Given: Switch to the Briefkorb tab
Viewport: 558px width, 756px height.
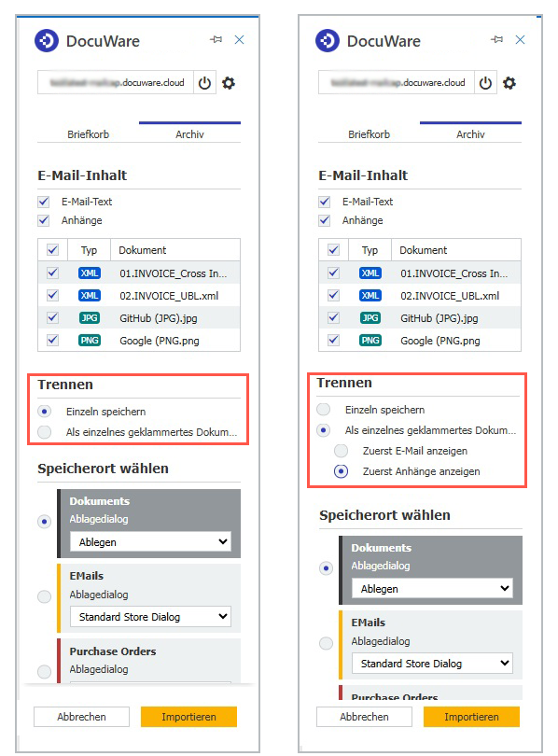Looking at the screenshot, I should coord(89,133).
